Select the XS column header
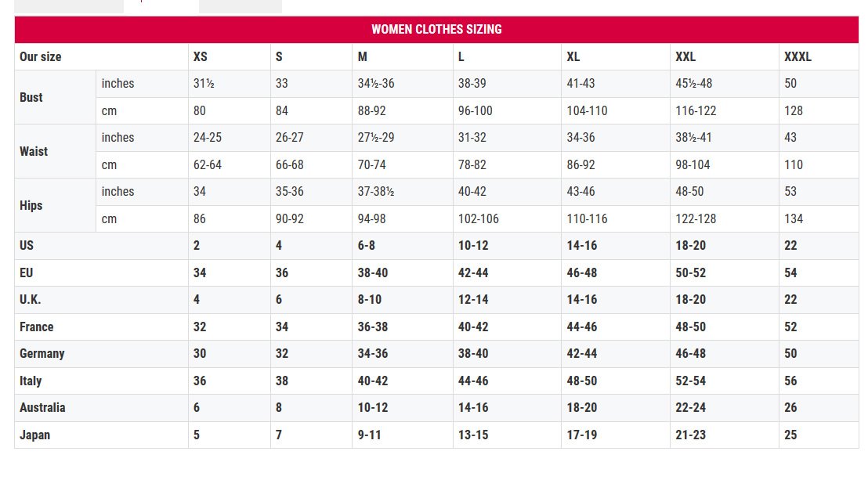 tap(201, 57)
